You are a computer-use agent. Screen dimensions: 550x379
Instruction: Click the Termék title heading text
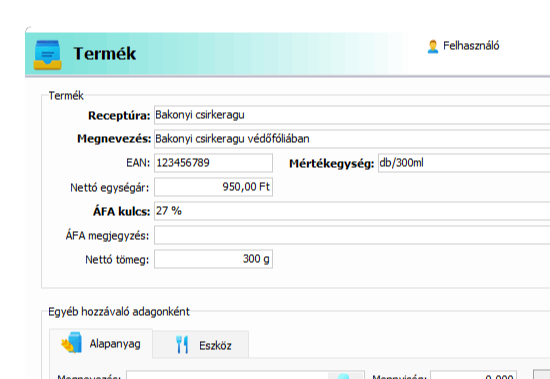point(105,54)
